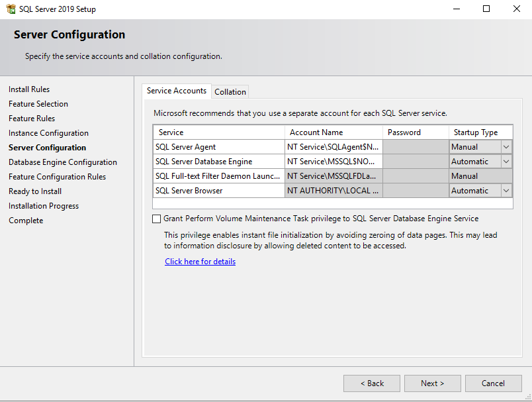532x402 pixels.
Task: Open SQL Server Agent startup type dropdown
Action: coord(506,146)
